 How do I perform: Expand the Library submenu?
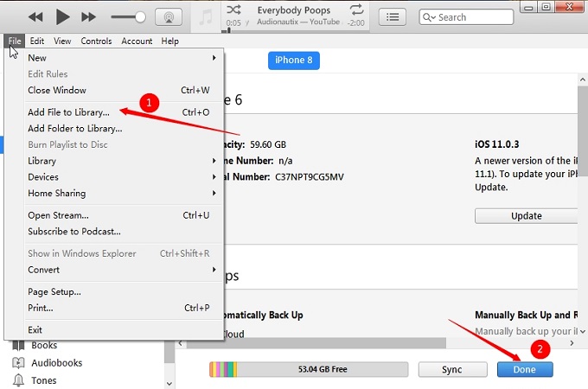(x=122, y=161)
